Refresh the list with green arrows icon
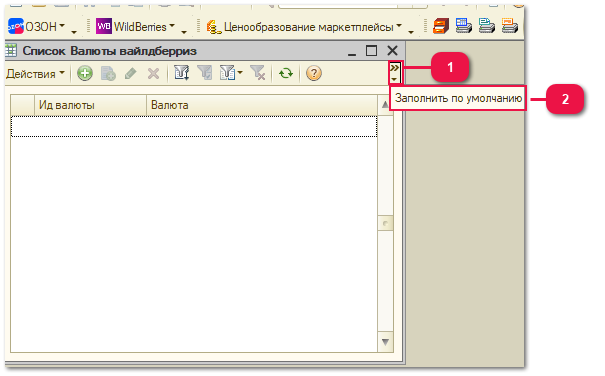 click(286, 73)
